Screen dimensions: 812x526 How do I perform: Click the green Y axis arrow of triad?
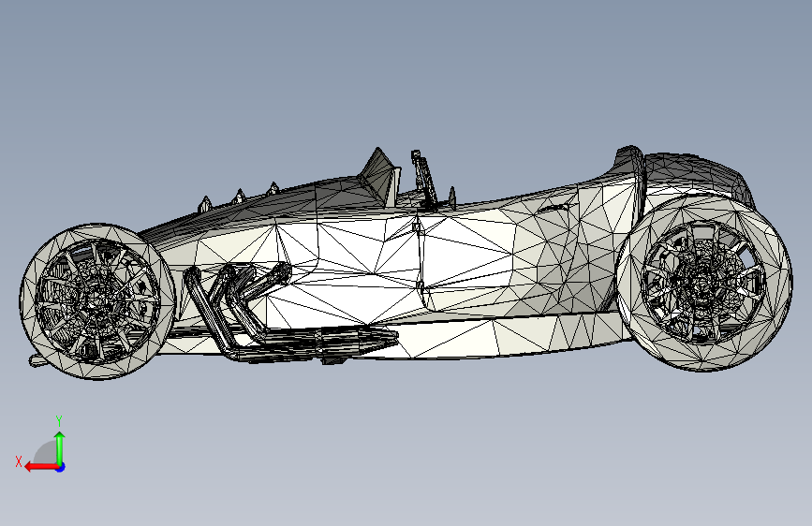[60, 447]
